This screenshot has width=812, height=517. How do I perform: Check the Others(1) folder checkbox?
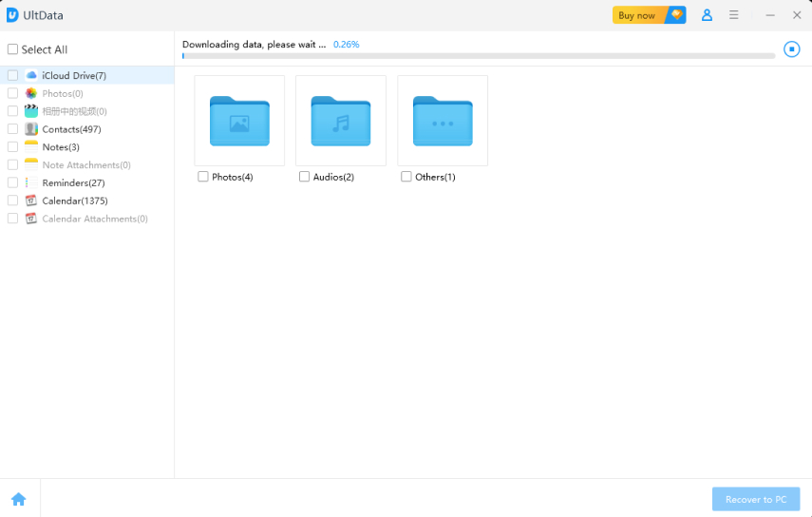406,177
